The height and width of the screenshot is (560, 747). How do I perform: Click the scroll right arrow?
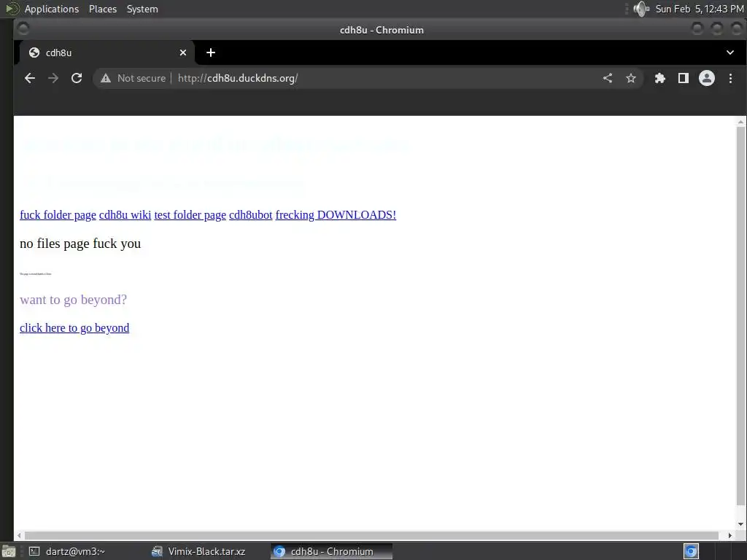pos(729,536)
